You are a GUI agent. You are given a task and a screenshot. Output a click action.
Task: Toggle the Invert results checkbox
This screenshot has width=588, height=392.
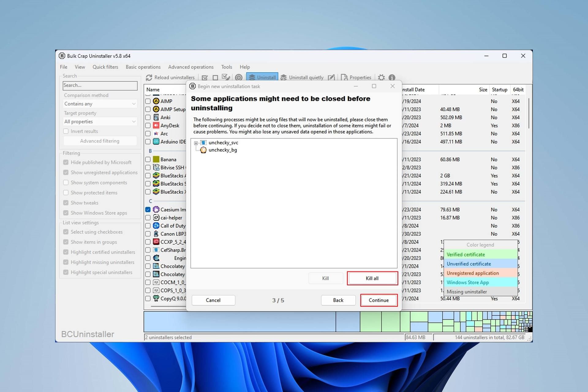click(x=66, y=131)
